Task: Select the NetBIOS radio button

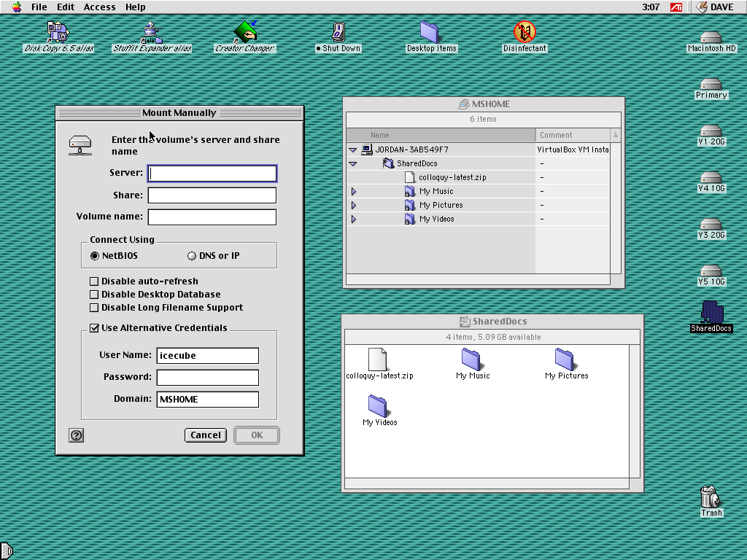Action: pyautogui.click(x=95, y=256)
